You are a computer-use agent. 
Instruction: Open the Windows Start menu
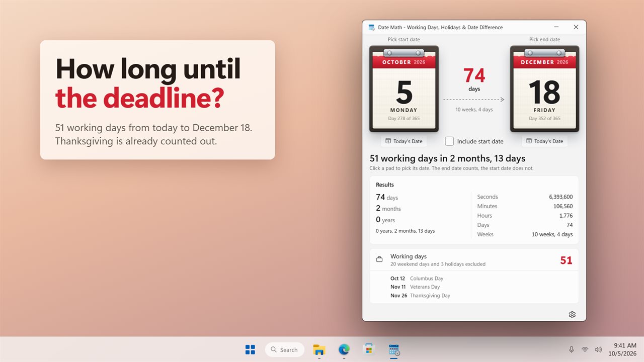[250, 349]
